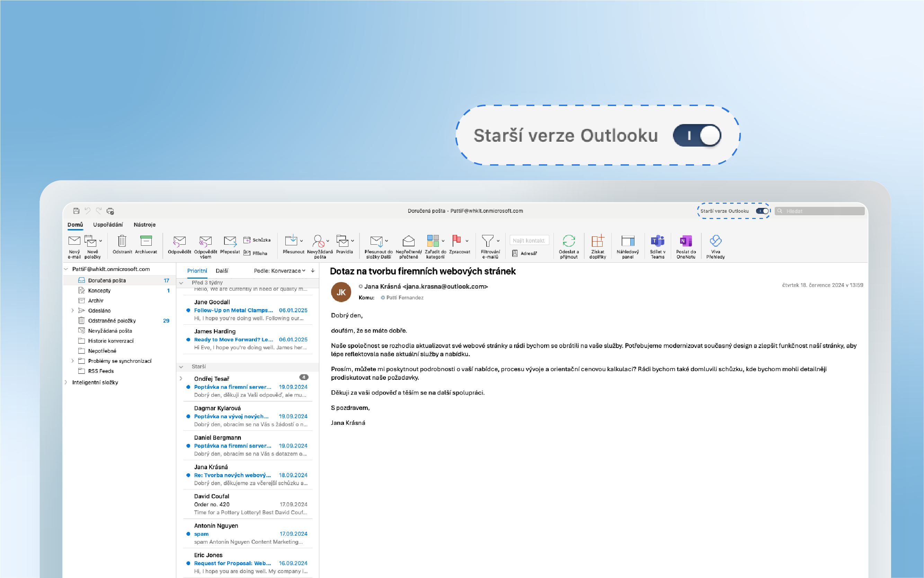Image resolution: width=924 pixels, height=578 pixels.
Task: Toggle Náhledový panel icon
Action: tap(628, 241)
